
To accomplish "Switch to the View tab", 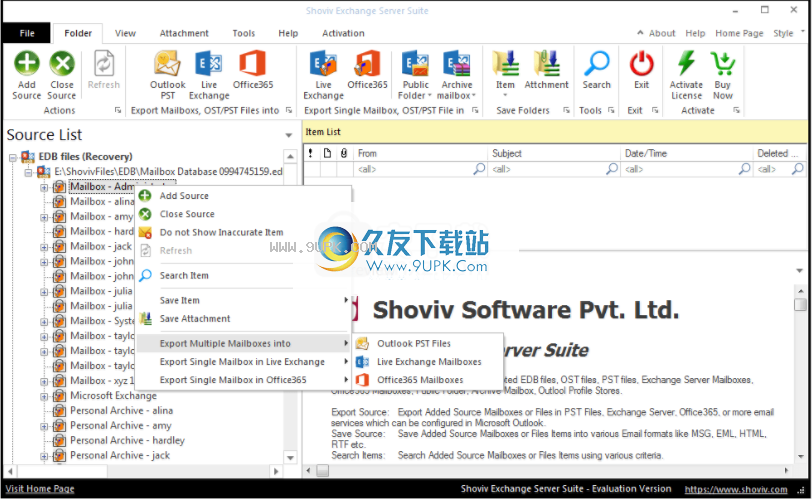I will pyautogui.click(x=125, y=33).
